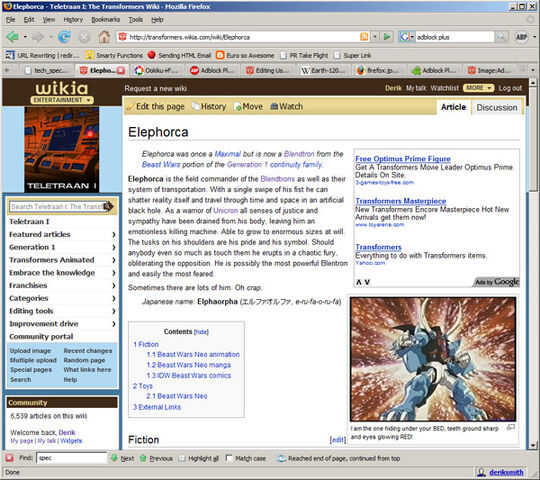Click the green Go arrow beside the URL
Viewport: 540px width, 480px height.
pyautogui.click(x=387, y=36)
